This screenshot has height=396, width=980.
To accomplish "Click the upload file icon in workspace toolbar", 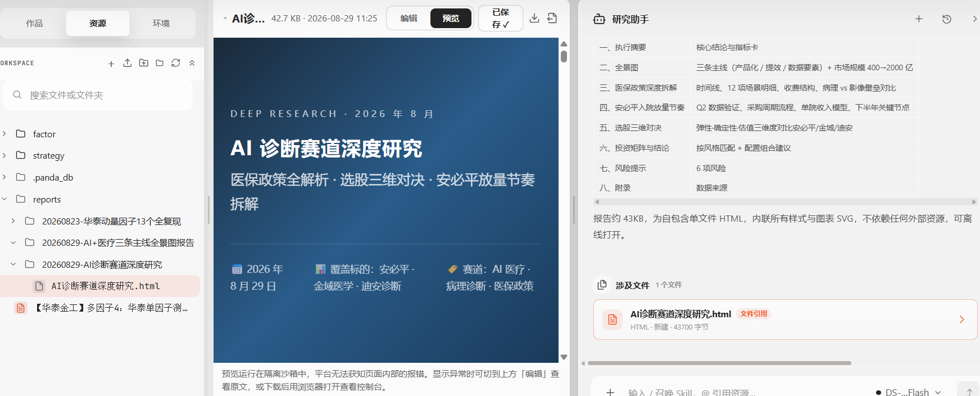I will pos(128,63).
